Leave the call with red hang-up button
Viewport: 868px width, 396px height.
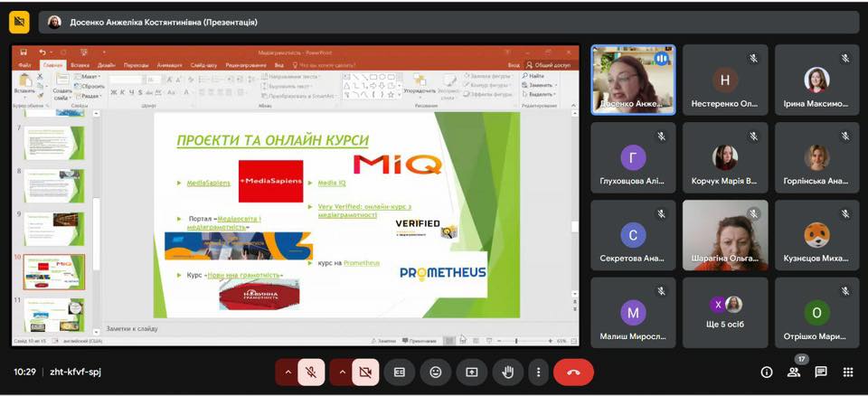coord(573,372)
